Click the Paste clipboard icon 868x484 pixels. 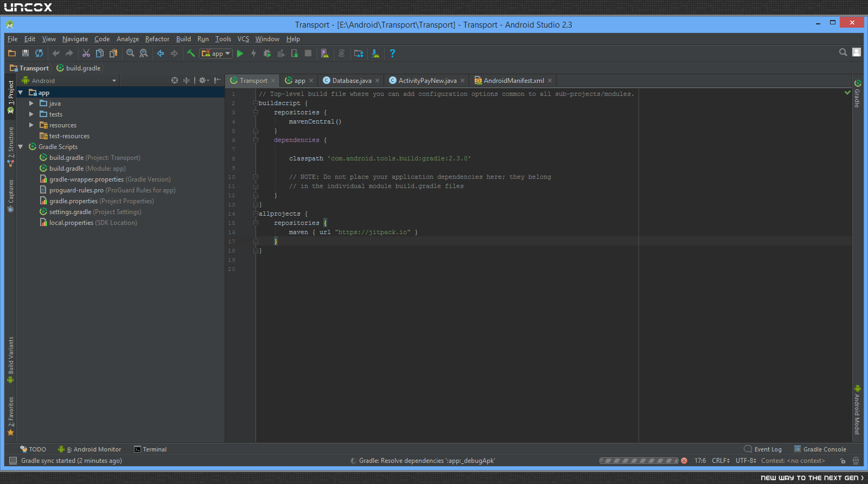point(113,53)
